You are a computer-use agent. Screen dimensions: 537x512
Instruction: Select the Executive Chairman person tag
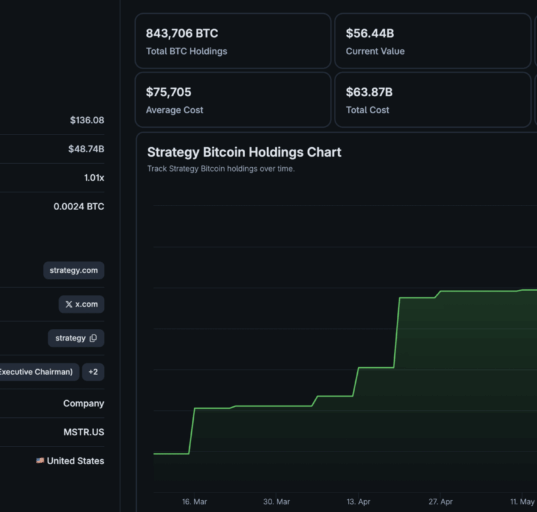(x=38, y=372)
